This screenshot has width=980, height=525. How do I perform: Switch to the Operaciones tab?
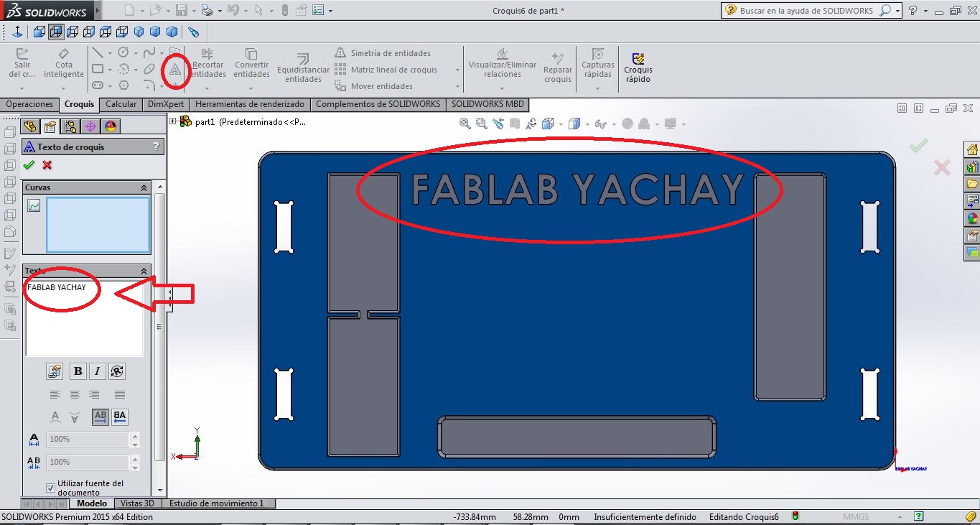tap(29, 104)
